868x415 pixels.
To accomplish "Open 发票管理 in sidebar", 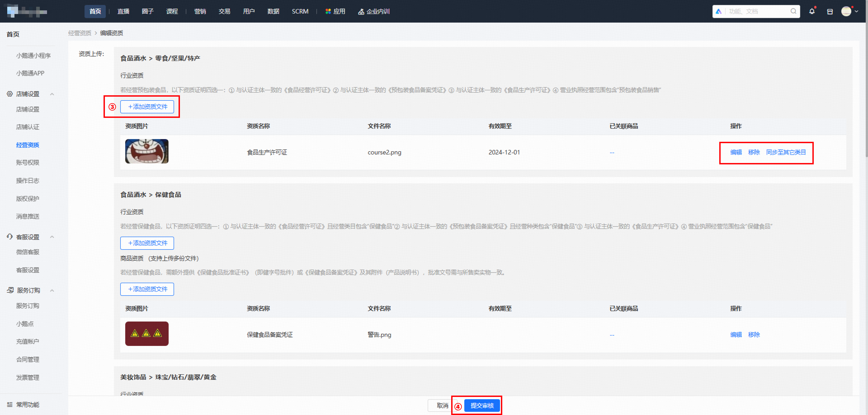I will pos(28,378).
